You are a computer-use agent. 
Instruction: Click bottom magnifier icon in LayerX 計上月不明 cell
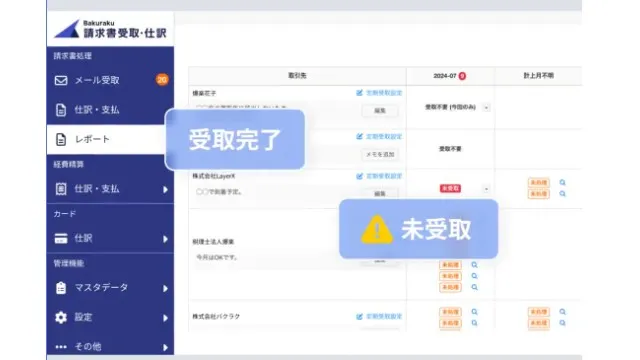pyautogui.click(x=562, y=194)
